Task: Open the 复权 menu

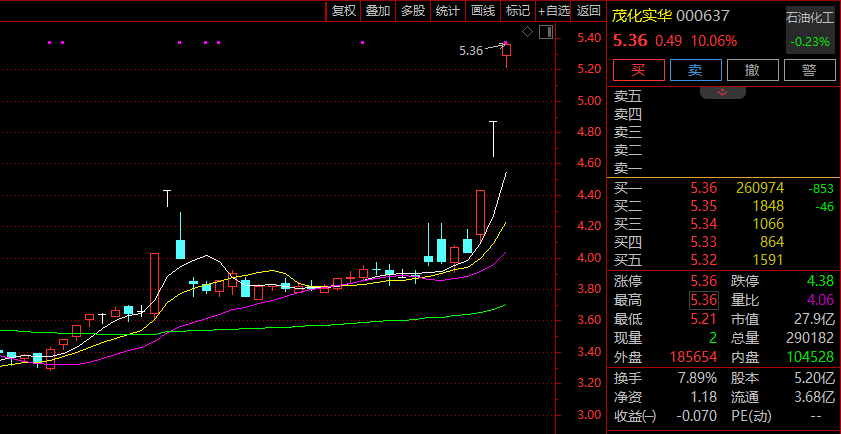Action: point(344,11)
